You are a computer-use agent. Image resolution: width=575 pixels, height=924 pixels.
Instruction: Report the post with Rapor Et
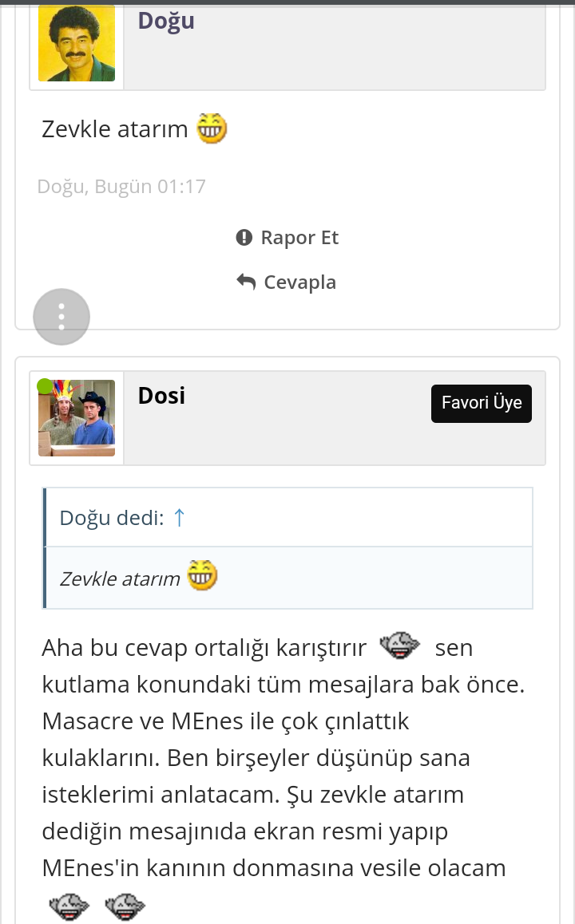(299, 238)
